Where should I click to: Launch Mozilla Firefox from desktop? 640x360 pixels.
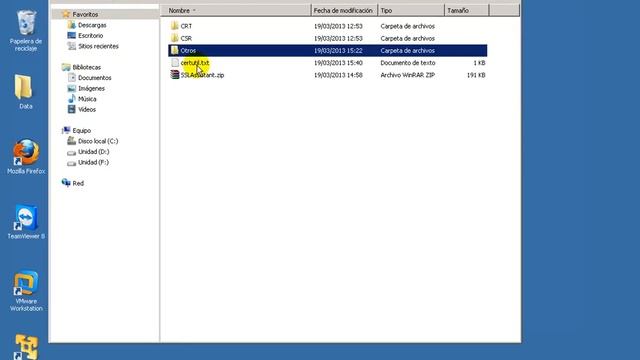tap(26, 156)
